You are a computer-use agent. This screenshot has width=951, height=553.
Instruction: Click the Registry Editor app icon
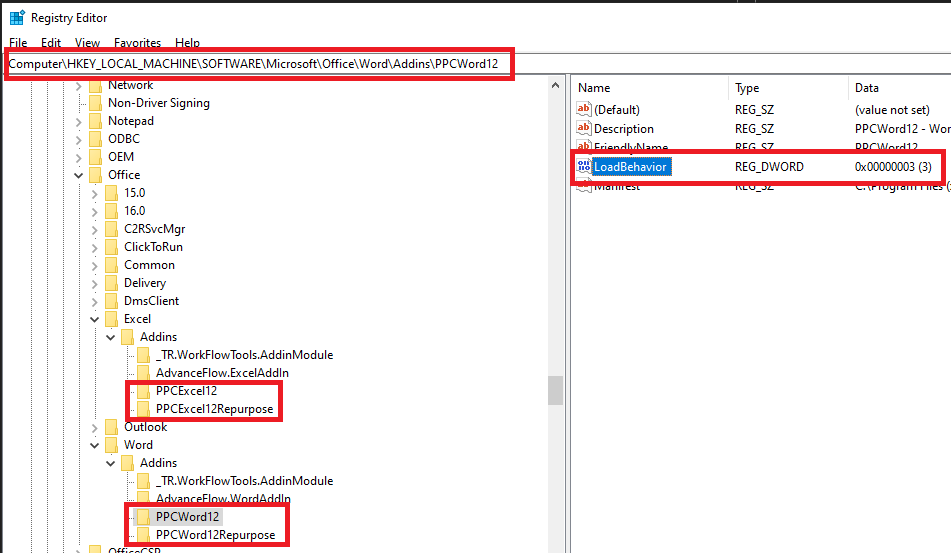pyautogui.click(x=17, y=18)
